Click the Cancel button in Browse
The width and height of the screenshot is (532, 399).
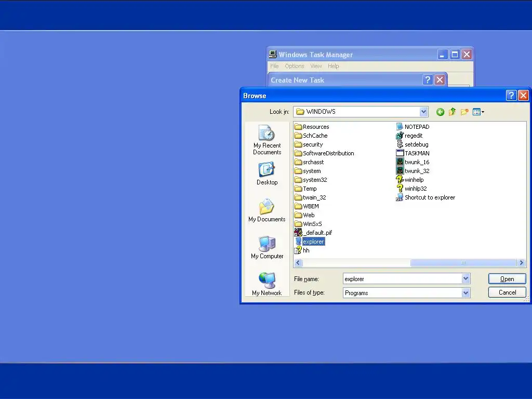[x=507, y=292]
